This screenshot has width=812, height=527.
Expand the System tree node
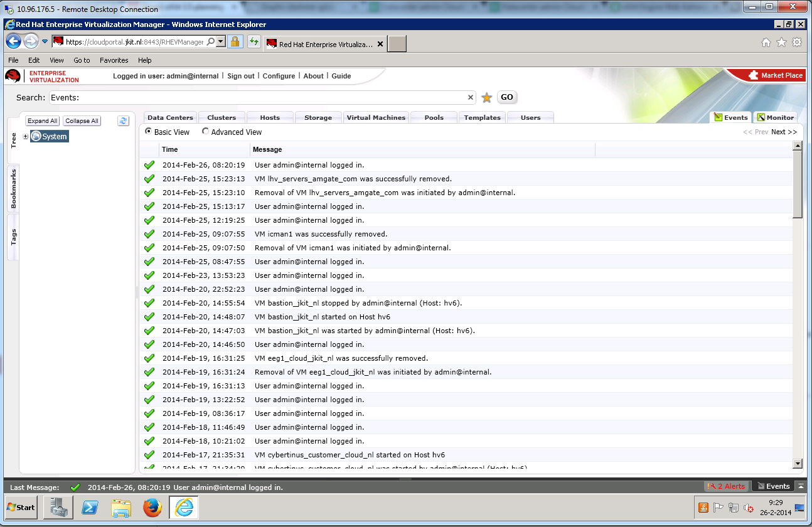coord(26,137)
